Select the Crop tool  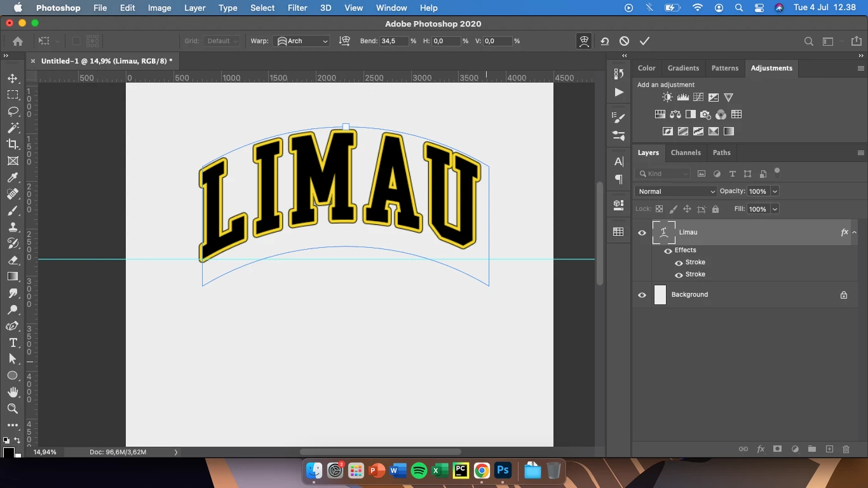(x=13, y=144)
